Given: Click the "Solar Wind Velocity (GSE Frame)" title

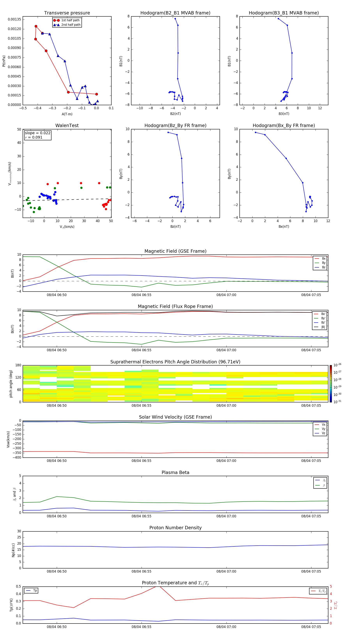Looking at the screenshot, I should [x=175, y=417].
